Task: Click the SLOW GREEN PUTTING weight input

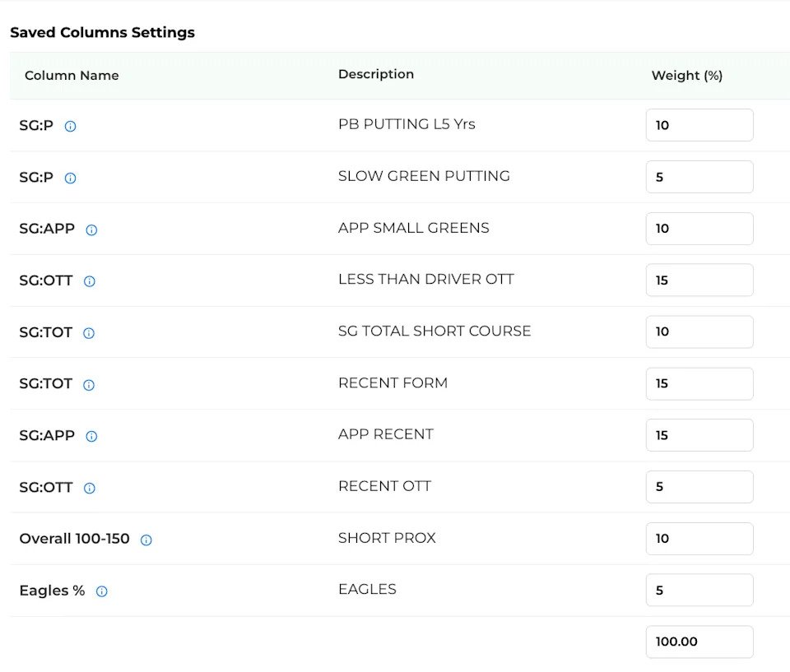Action: 699,177
